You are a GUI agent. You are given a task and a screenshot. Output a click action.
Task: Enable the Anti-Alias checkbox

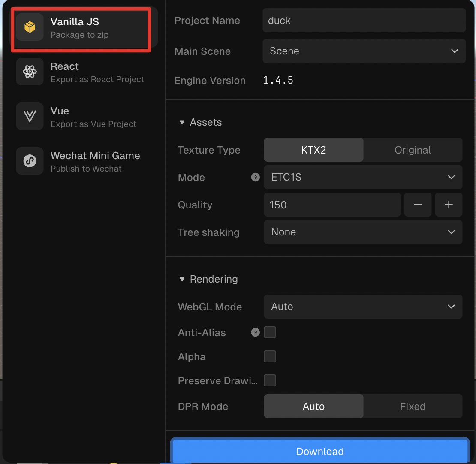coord(270,332)
